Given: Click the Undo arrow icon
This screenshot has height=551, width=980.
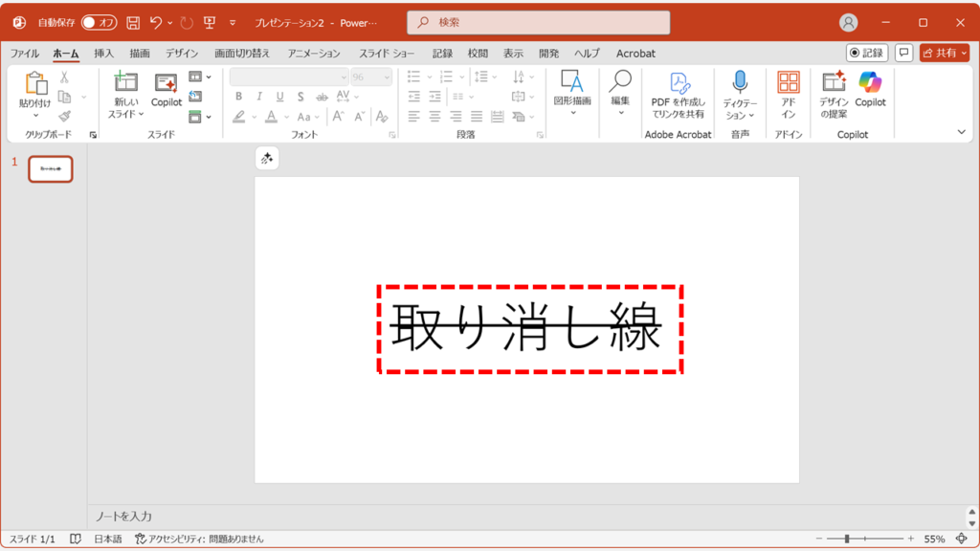Looking at the screenshot, I should (156, 22).
